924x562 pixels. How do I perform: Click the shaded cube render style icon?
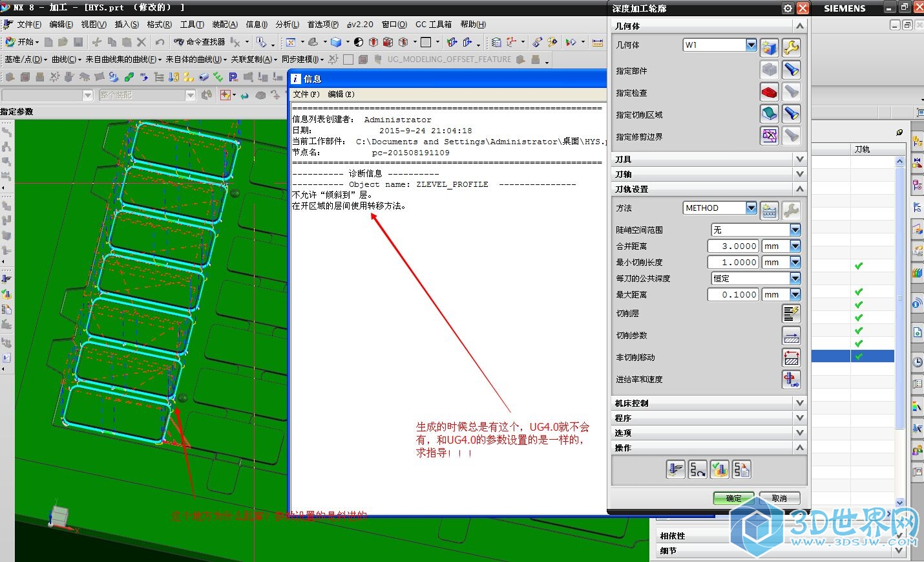pos(336,42)
